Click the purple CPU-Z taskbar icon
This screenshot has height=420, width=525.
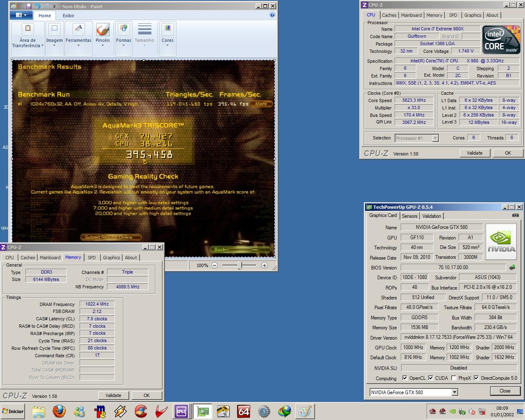[181, 411]
